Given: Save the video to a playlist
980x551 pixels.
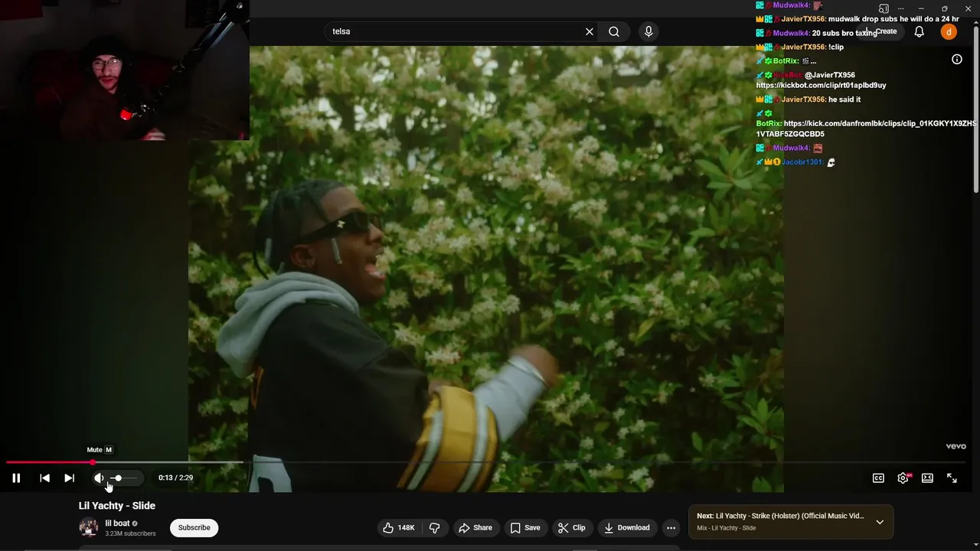Looking at the screenshot, I should tap(525, 527).
